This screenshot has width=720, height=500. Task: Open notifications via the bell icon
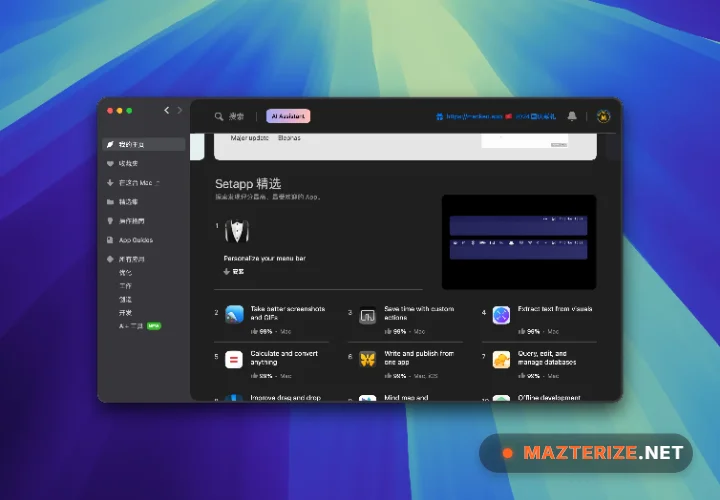pyautogui.click(x=572, y=116)
